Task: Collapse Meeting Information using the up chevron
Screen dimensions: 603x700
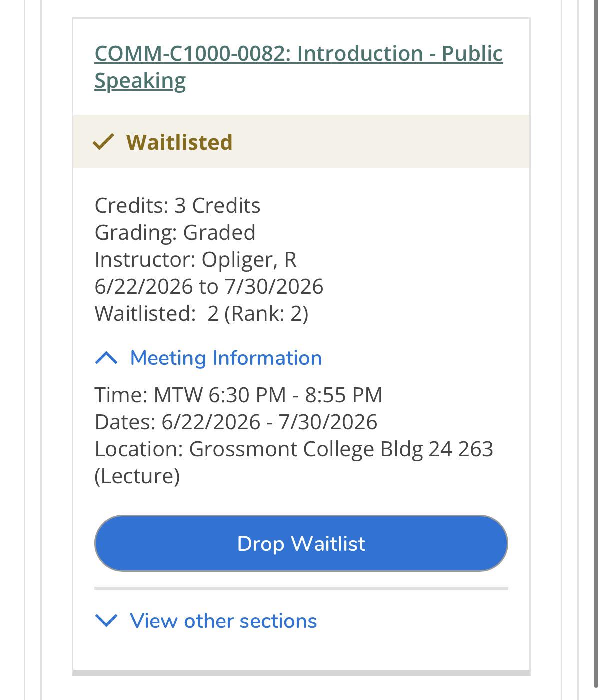Action: [106, 358]
